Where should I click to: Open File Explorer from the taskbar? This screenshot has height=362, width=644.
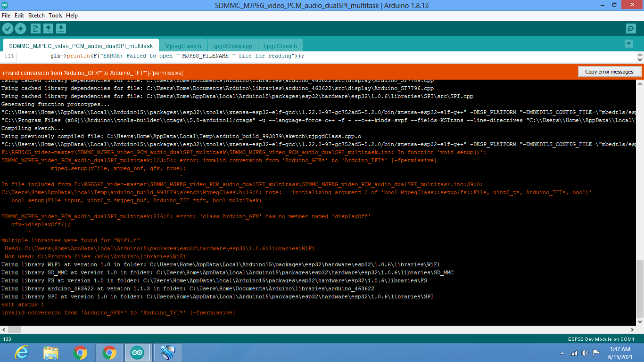coord(51,352)
